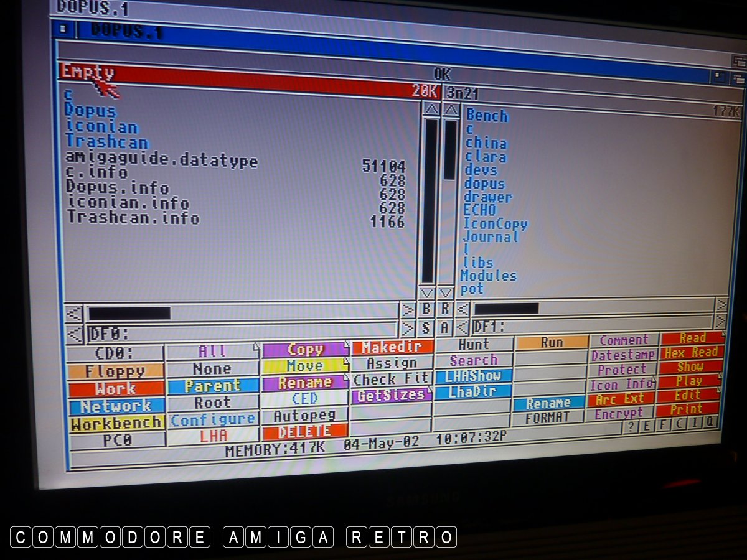Click the left pane's horizontal scroll bar
747x560 pixels.
pyautogui.click(x=242, y=312)
